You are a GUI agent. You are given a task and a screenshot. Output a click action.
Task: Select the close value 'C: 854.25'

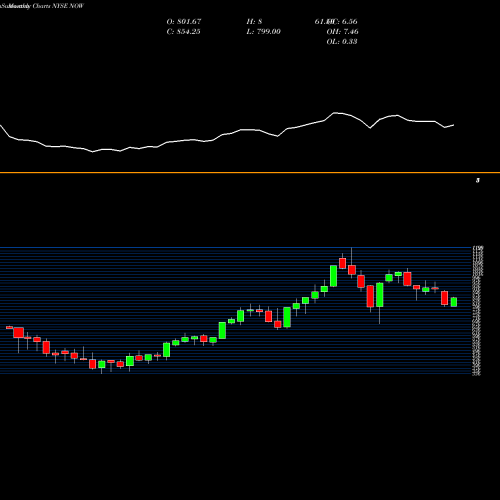tap(183, 32)
